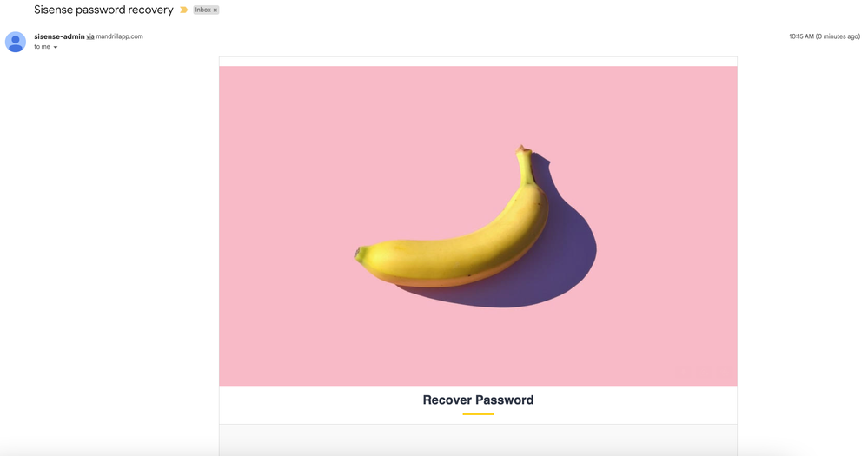Remove the Inbox label using its x
The height and width of the screenshot is (456, 868).
(x=215, y=10)
